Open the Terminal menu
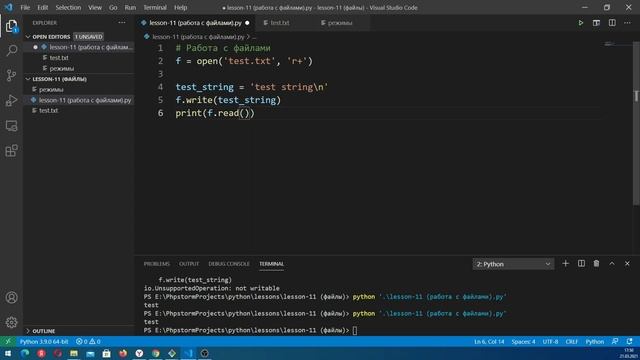 [x=155, y=7]
